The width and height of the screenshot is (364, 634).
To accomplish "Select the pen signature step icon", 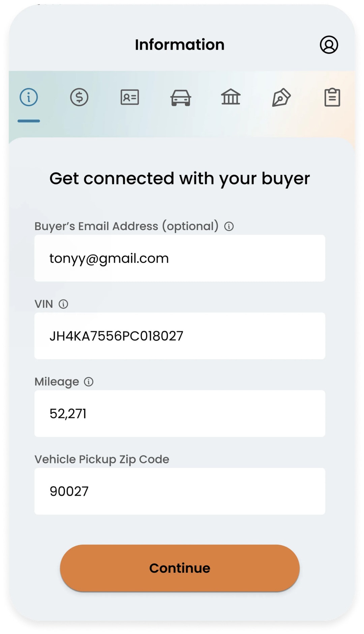I will [x=281, y=97].
